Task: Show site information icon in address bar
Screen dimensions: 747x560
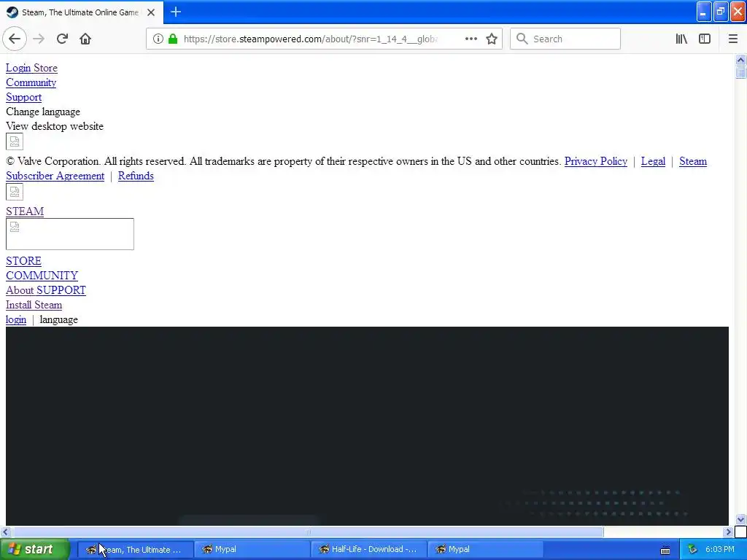Action: pyautogui.click(x=158, y=39)
